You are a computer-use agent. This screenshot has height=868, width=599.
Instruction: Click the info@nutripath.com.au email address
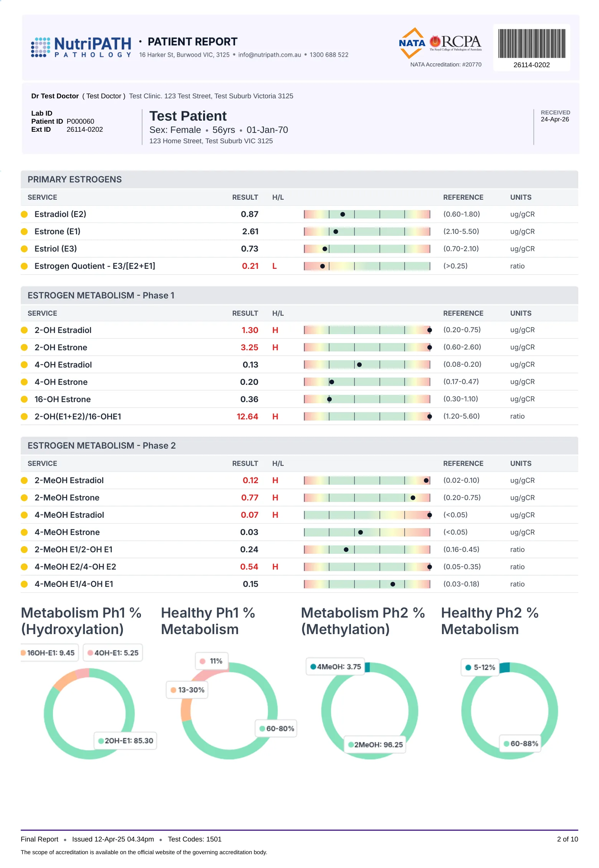[270, 55]
